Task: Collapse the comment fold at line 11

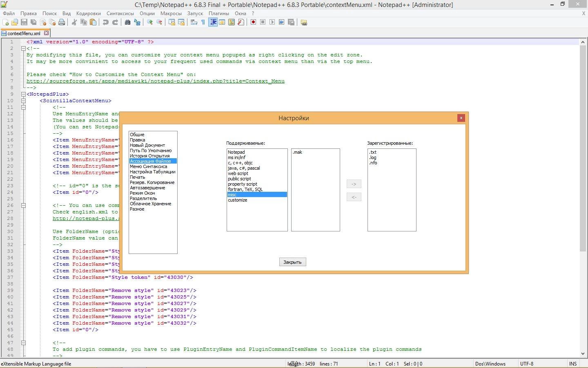Action: coord(23,107)
